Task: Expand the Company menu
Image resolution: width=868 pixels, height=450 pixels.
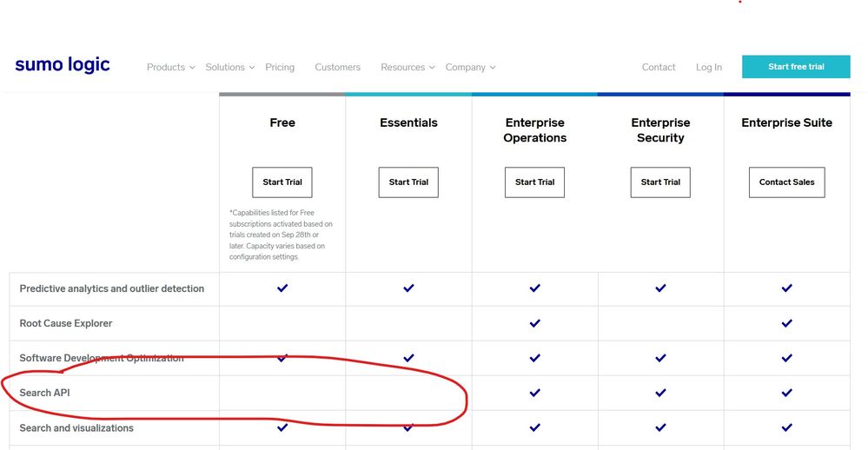Action: [470, 67]
